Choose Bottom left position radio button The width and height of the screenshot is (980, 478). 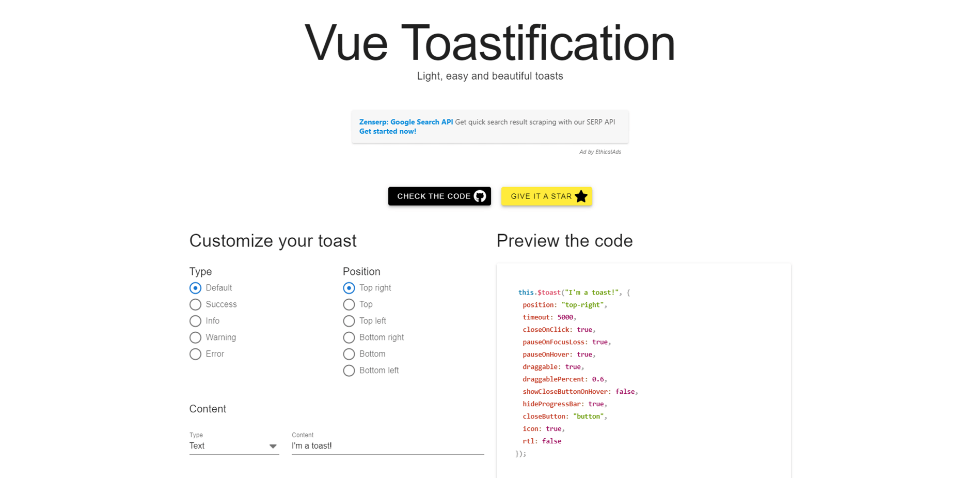click(349, 371)
